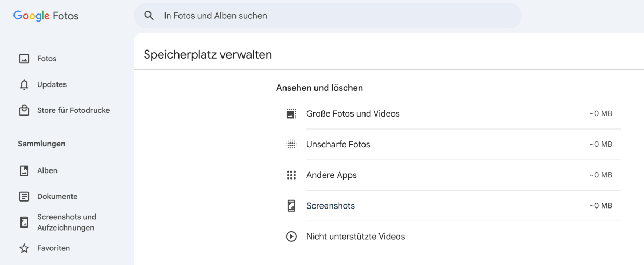Screen dimensions: 644x265
Task: Click the Große Fotos und Videos icon
Action: pos(291,114)
